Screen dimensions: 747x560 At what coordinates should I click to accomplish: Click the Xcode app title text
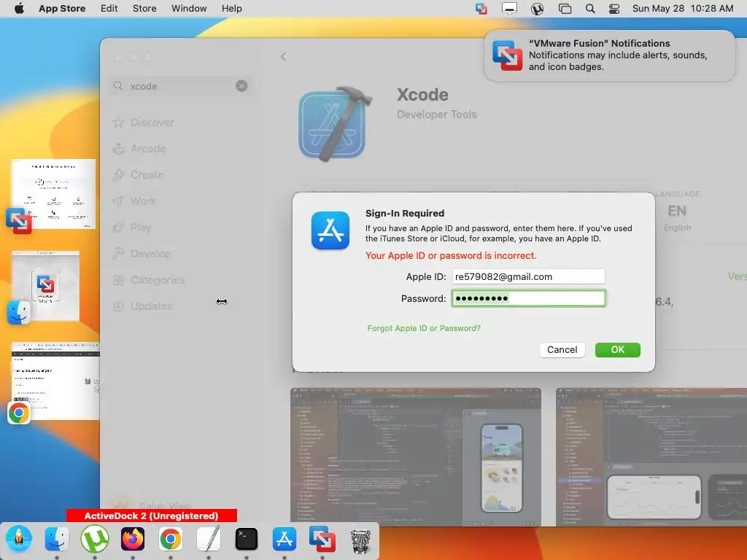pyautogui.click(x=422, y=95)
